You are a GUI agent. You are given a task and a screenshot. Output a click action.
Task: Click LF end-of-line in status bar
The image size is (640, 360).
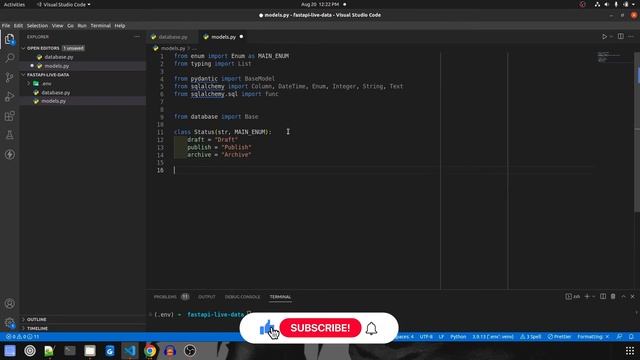[x=441, y=337]
